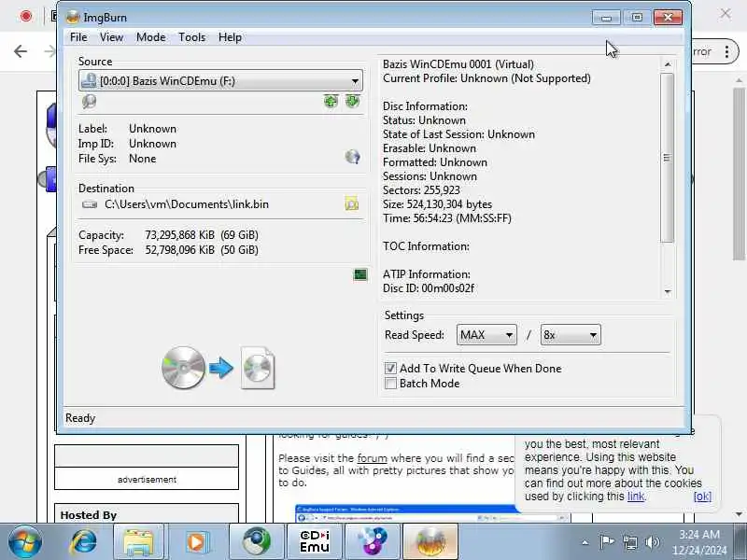Click the drive icon next to destination path

tap(90, 204)
